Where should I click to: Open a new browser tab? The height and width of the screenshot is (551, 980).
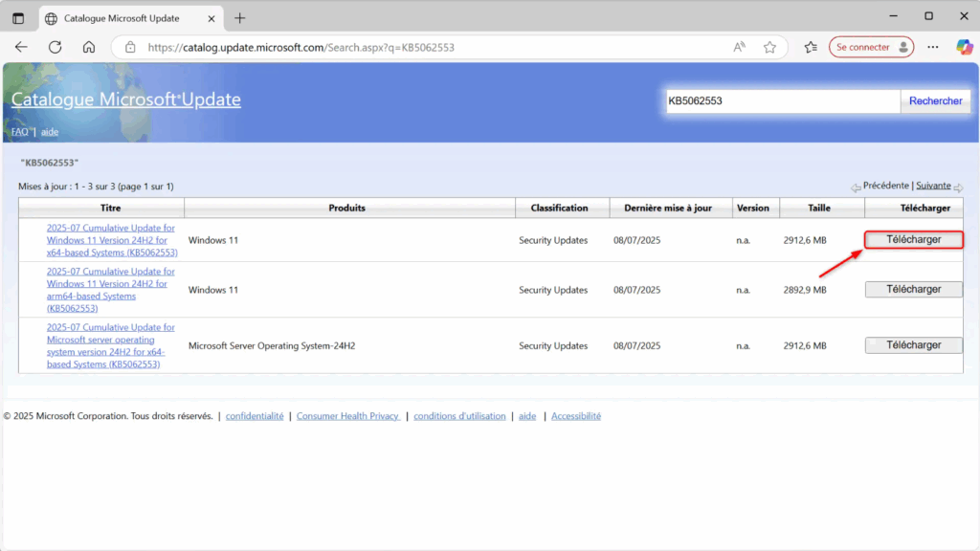click(240, 18)
